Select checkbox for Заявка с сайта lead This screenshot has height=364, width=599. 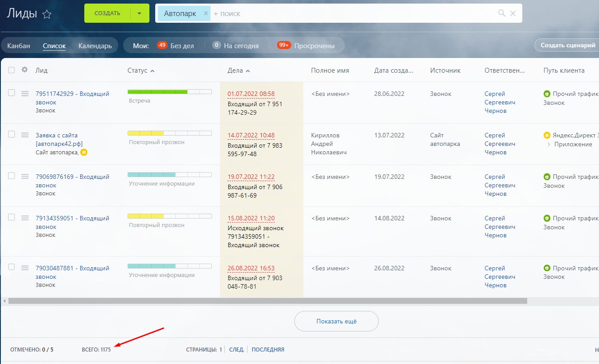pos(12,134)
